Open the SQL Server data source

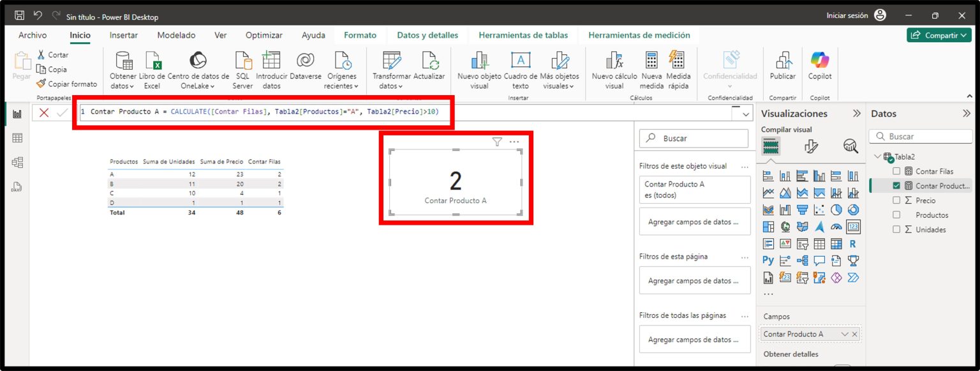[x=242, y=67]
